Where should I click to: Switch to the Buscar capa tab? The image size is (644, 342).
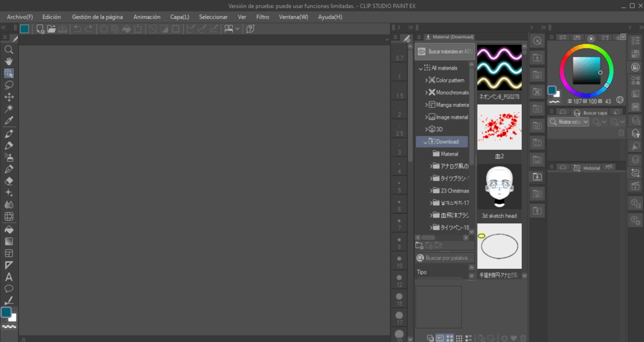point(590,113)
